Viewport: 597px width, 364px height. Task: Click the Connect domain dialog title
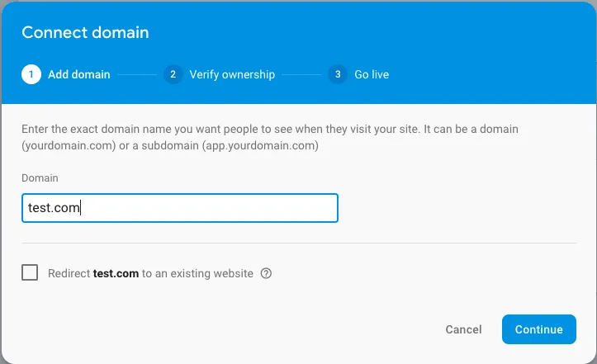coord(85,33)
